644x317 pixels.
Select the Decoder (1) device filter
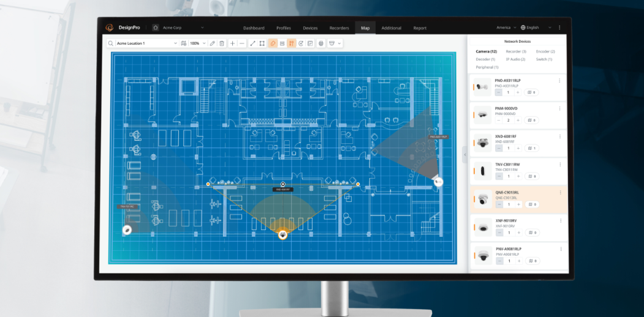[485, 59]
